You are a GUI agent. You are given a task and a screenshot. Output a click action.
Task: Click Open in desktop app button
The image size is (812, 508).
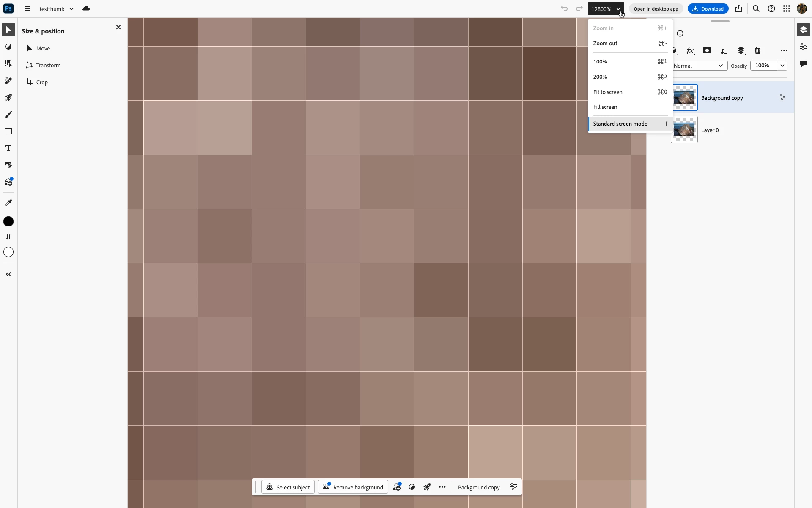point(656,9)
